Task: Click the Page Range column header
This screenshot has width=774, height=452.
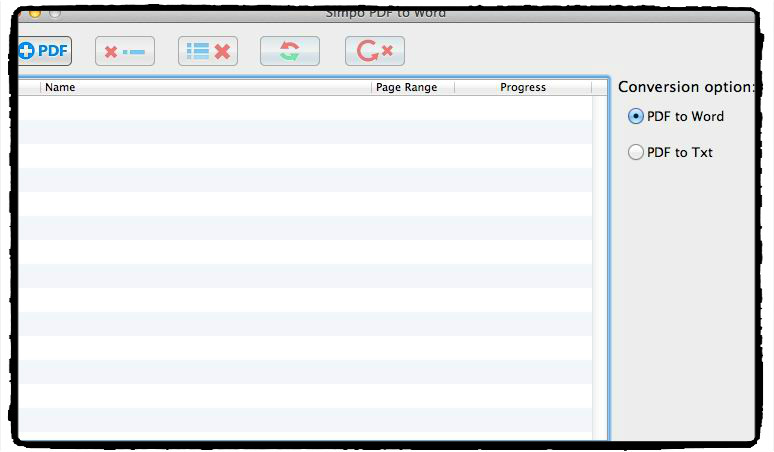Action: [x=413, y=87]
